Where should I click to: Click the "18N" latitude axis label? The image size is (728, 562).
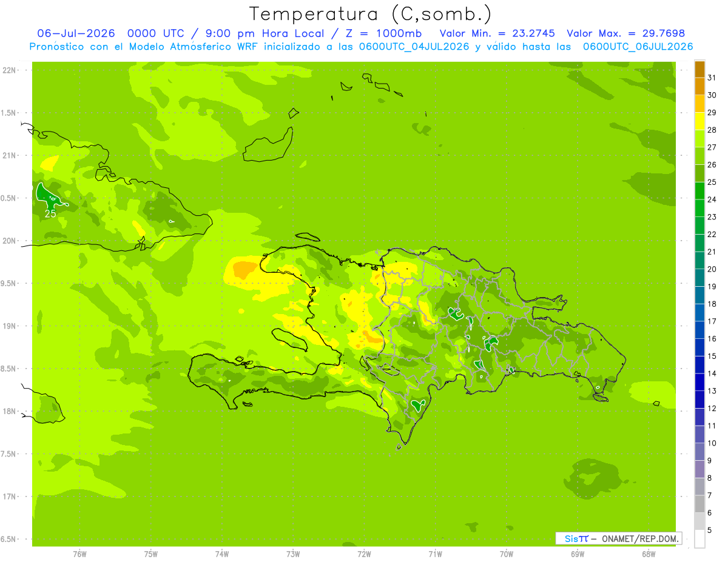(10, 411)
